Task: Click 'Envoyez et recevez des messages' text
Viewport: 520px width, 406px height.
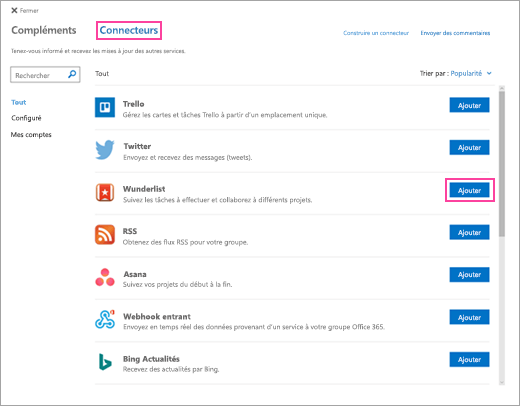Action: tap(188, 157)
